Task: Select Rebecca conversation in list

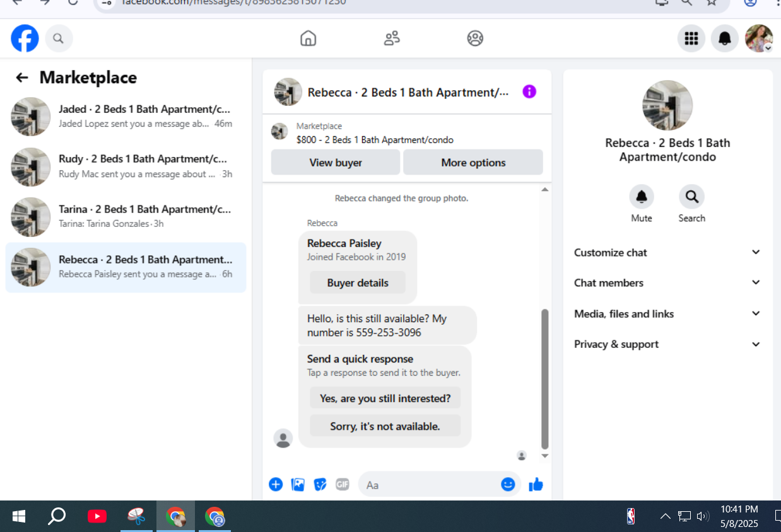Action: (x=126, y=267)
